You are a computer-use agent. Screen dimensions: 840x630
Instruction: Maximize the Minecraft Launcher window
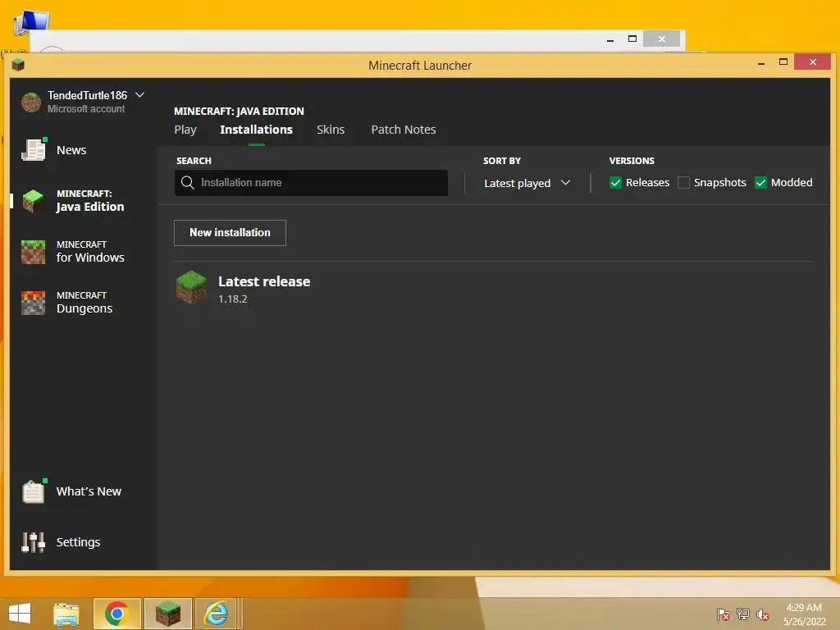pyautogui.click(x=783, y=62)
